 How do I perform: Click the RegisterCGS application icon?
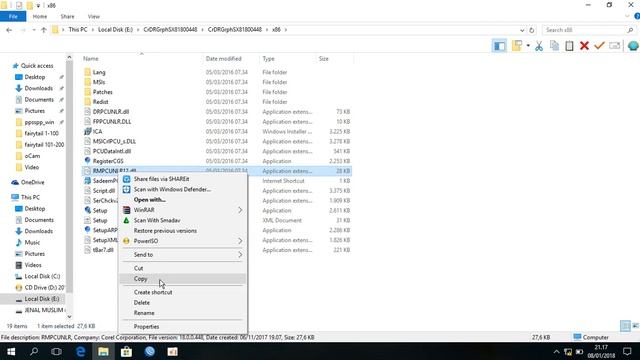point(87,161)
